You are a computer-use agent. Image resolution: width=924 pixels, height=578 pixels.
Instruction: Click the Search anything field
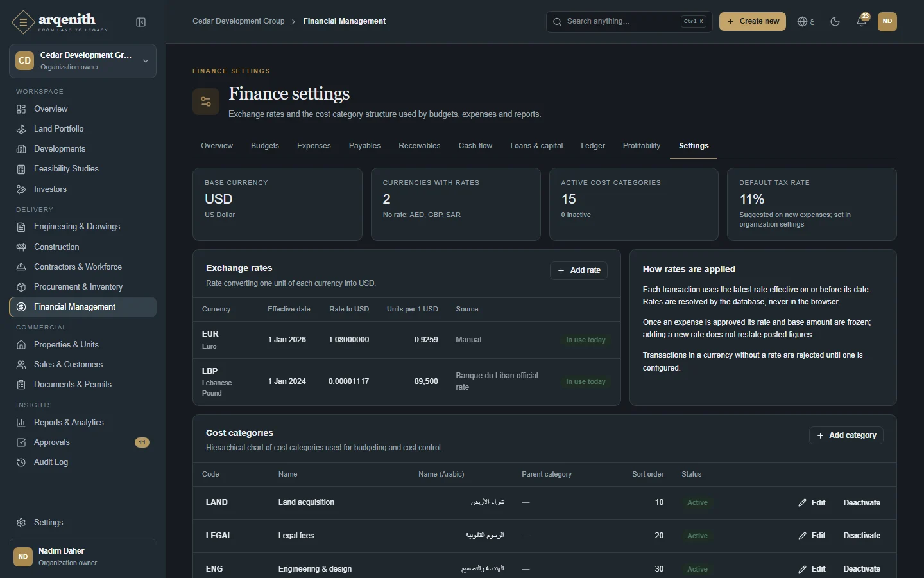629,21
